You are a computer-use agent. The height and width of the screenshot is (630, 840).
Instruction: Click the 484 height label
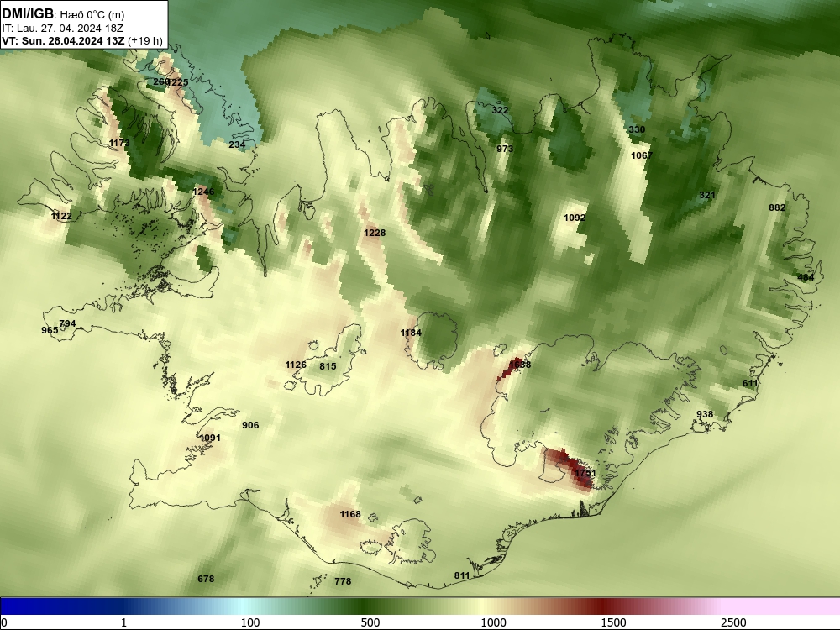pos(806,277)
